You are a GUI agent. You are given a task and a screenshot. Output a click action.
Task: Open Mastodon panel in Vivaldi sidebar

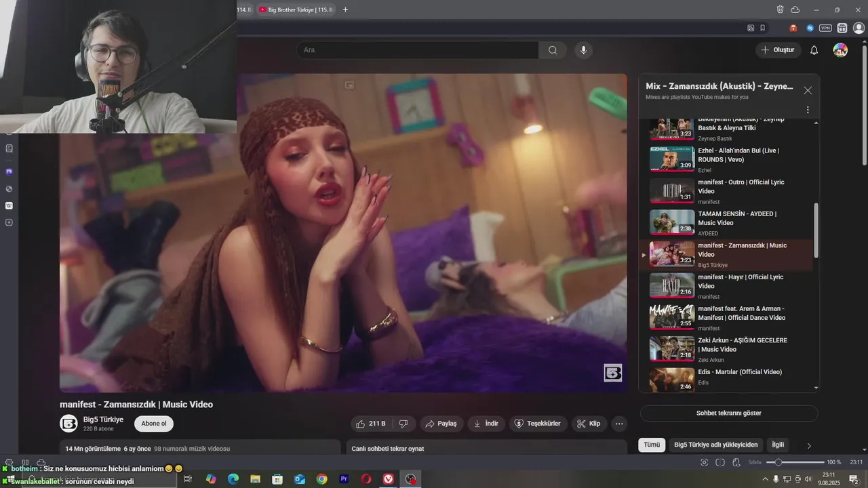click(9, 171)
